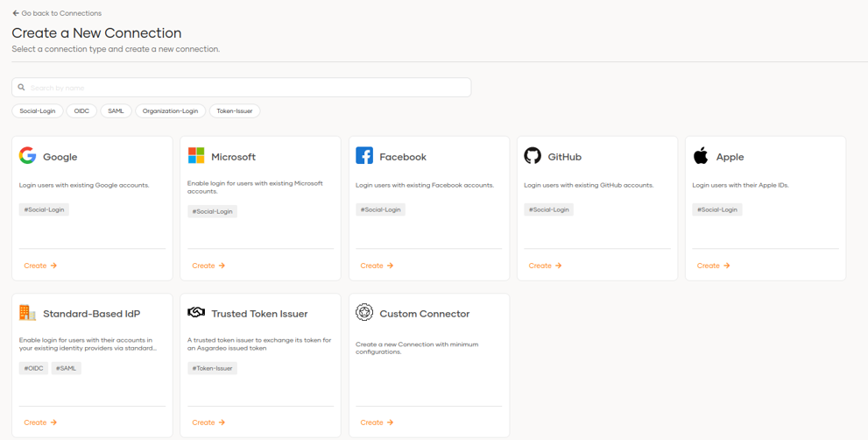Click #Token-Issuer tag on Trusted Token Issuer card
Image resolution: width=868 pixels, height=440 pixels.
(213, 368)
